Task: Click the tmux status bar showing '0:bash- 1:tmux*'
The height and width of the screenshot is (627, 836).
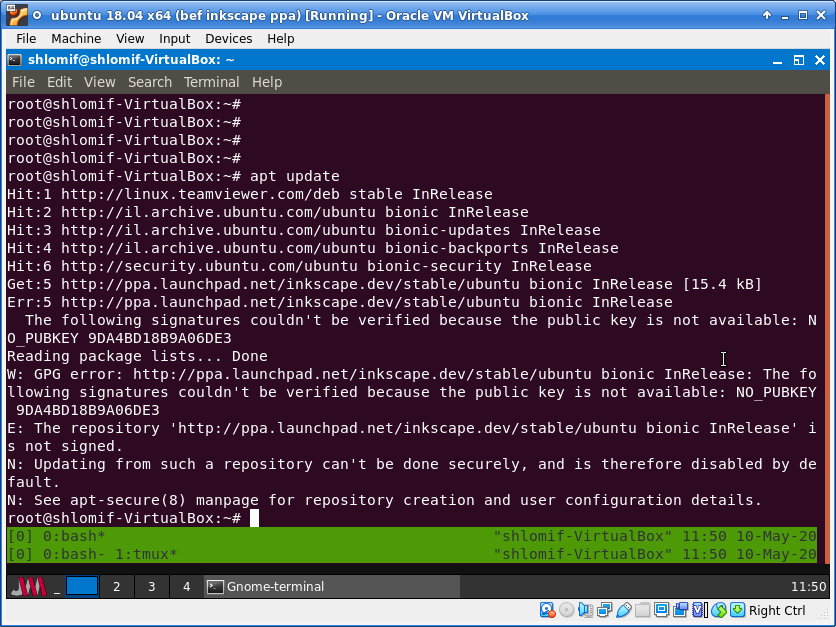Action: pos(412,554)
